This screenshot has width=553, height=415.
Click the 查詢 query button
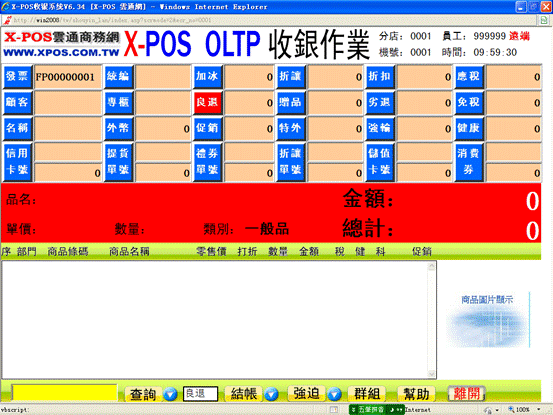pyautogui.click(x=143, y=394)
